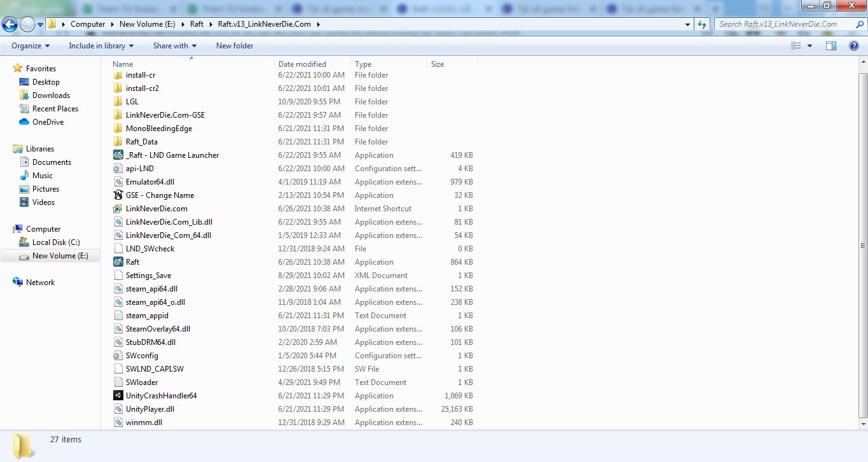Click the LinkNeverDie.com internet shortcut icon
The image size is (868, 462).
(118, 209)
